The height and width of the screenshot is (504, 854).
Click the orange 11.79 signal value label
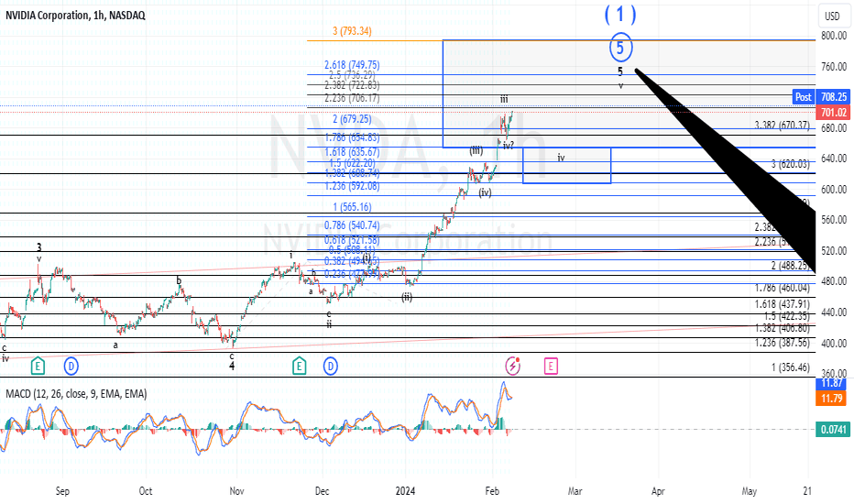[832, 399]
